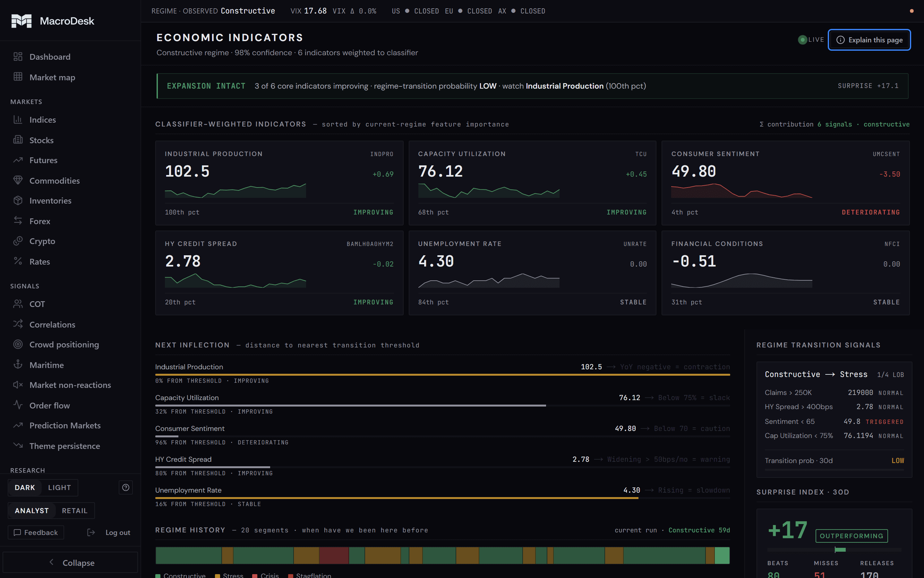Click the Industrial Production threshold progress bar

[442, 375]
